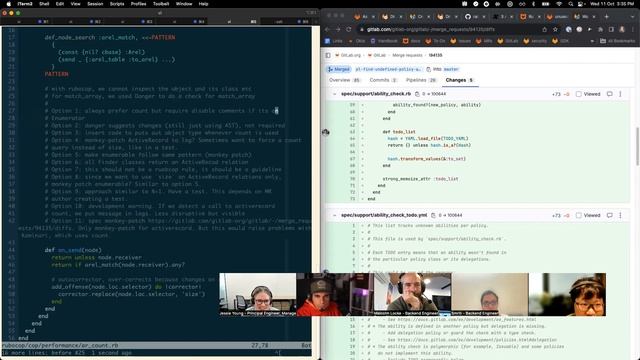Viewport: 640px width, 360px height.
Task: Open spec/support/ability_check.rb file link
Action: (376, 94)
